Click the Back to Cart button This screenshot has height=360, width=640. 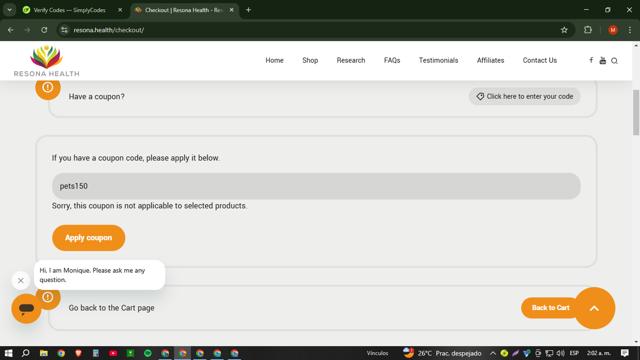click(x=550, y=308)
